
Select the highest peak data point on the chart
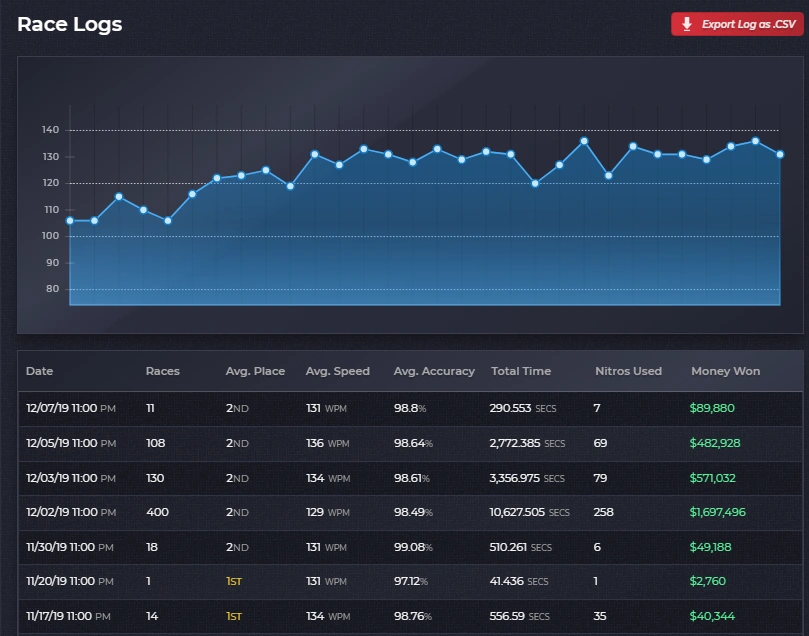(585, 141)
